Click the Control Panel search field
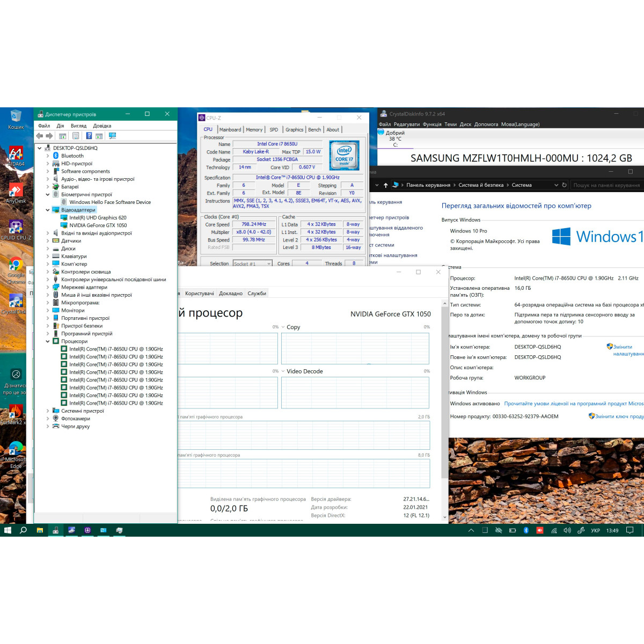Viewport: 644px width, 644px height. coord(606,185)
